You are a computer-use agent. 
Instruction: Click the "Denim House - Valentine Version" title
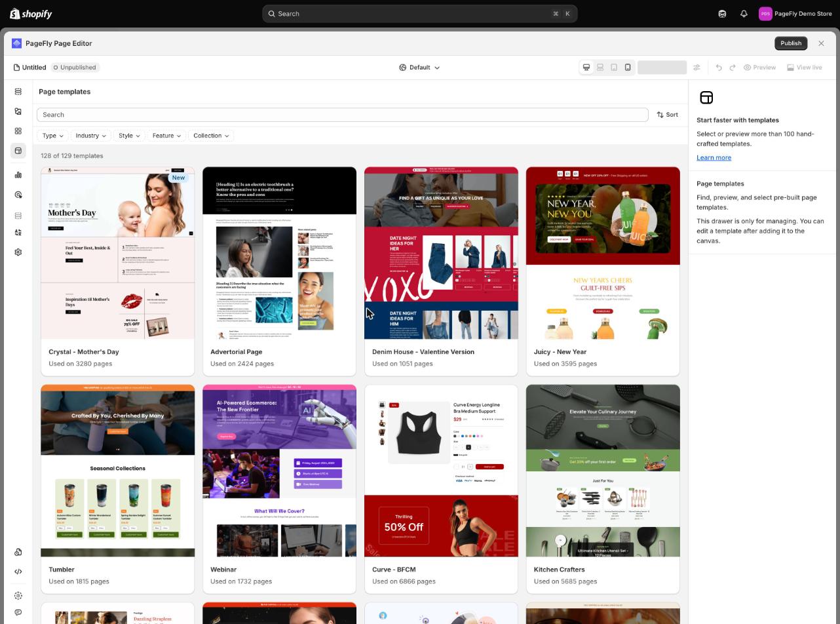[x=423, y=352]
